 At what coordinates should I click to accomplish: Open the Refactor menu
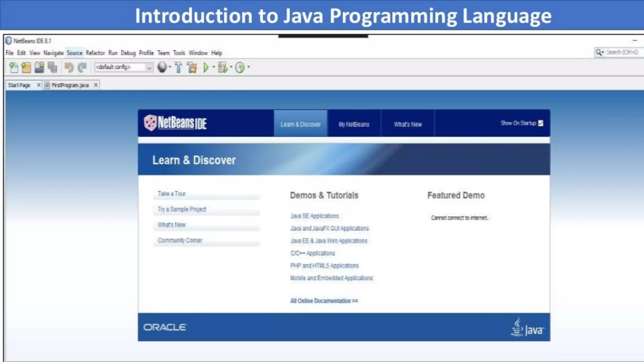tap(95, 53)
